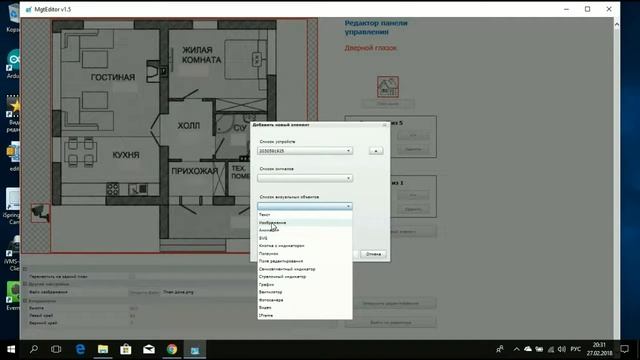Collapse the visual objects dropdown (Список визуальных объектов)
This screenshot has width=640, height=360.
coord(305,206)
